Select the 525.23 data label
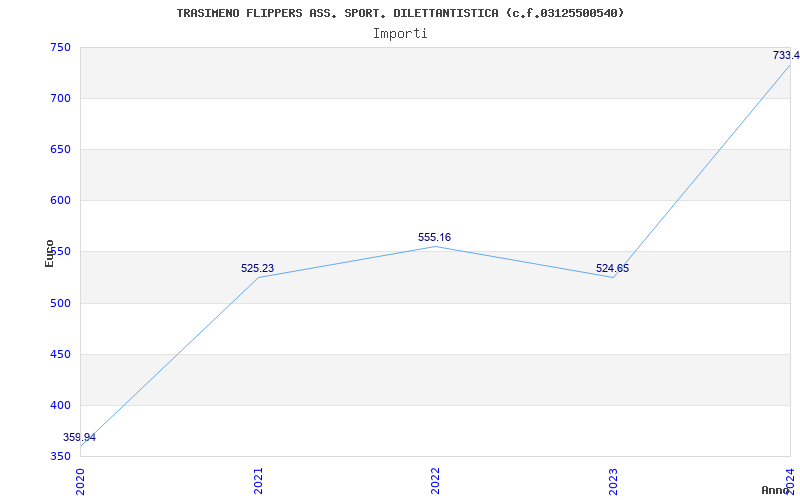 (257, 268)
